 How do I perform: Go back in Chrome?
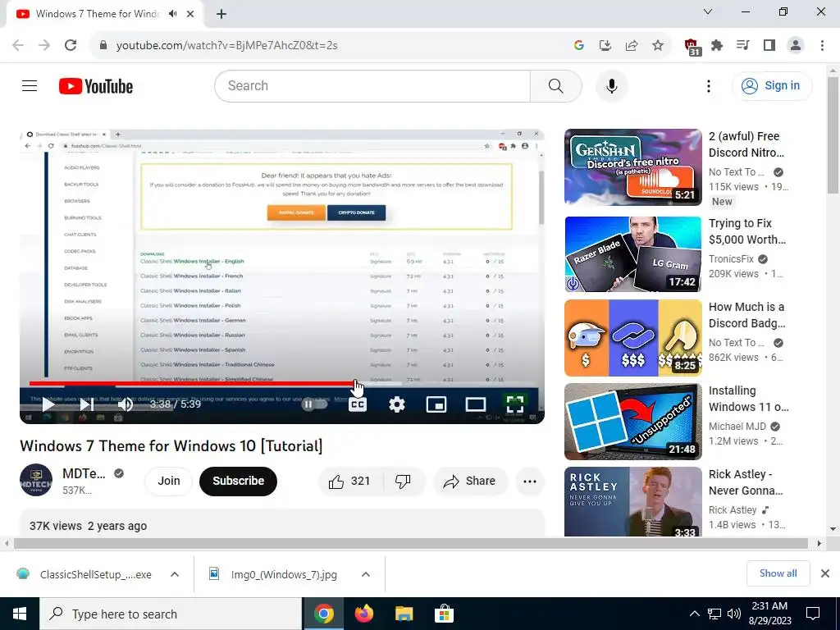click(18, 45)
